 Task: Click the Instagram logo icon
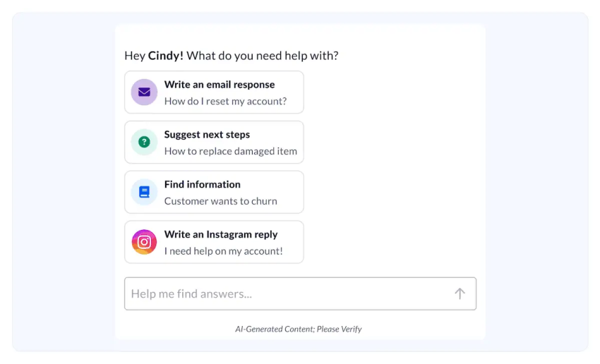(x=144, y=242)
